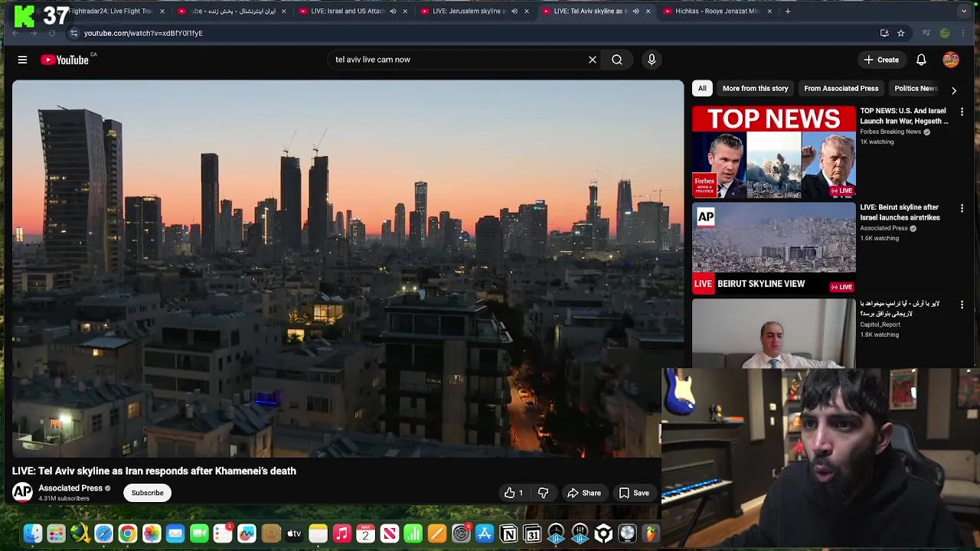Mute the Jerusalem skyline tab audio
This screenshot has width=980, height=551.
[514, 11]
